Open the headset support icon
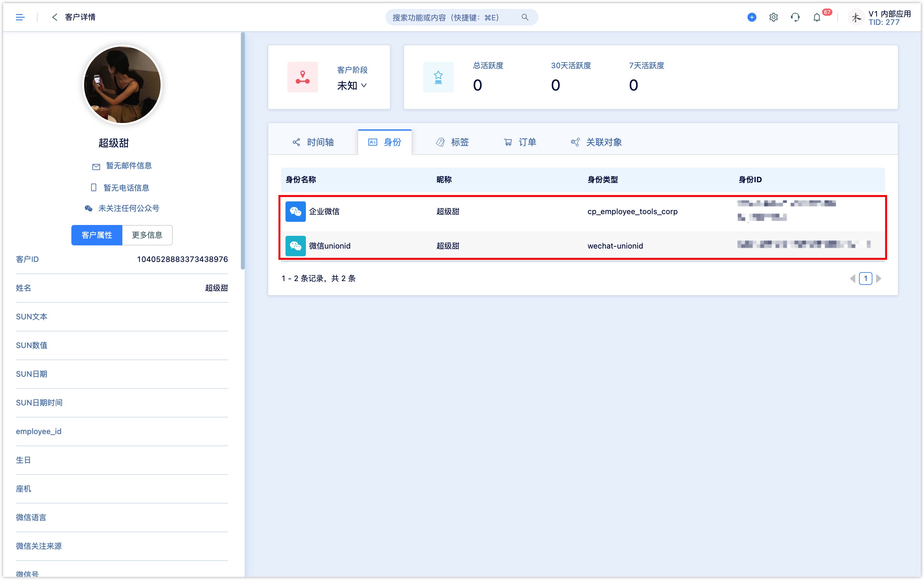The width and height of the screenshot is (924, 580). [795, 17]
